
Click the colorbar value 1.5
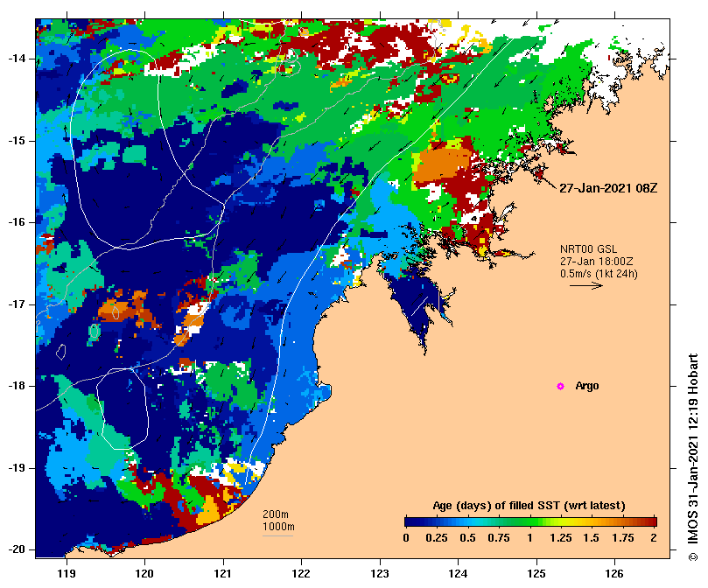tap(592, 538)
